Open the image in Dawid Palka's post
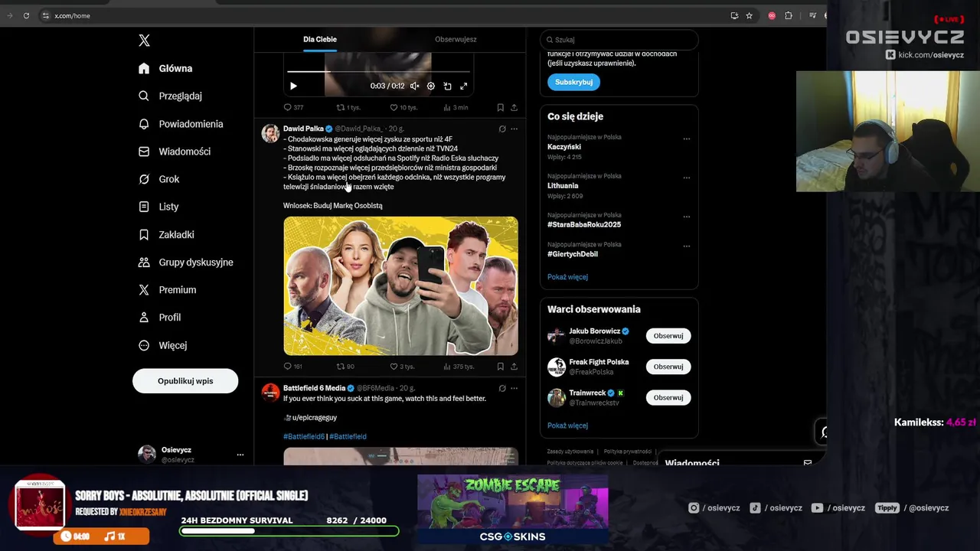980x551 pixels. (x=400, y=286)
